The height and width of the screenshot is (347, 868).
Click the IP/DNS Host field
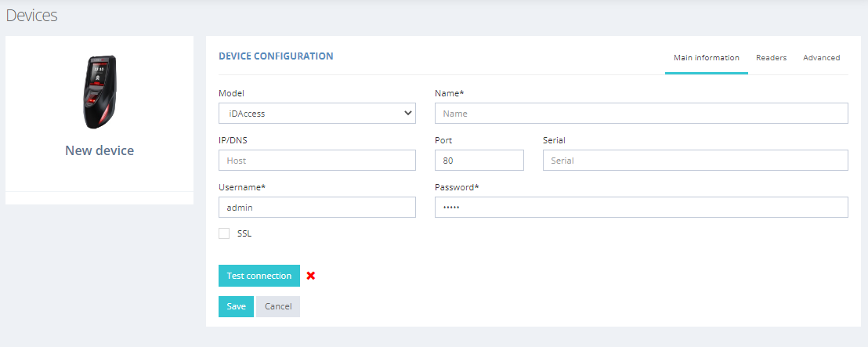317,161
